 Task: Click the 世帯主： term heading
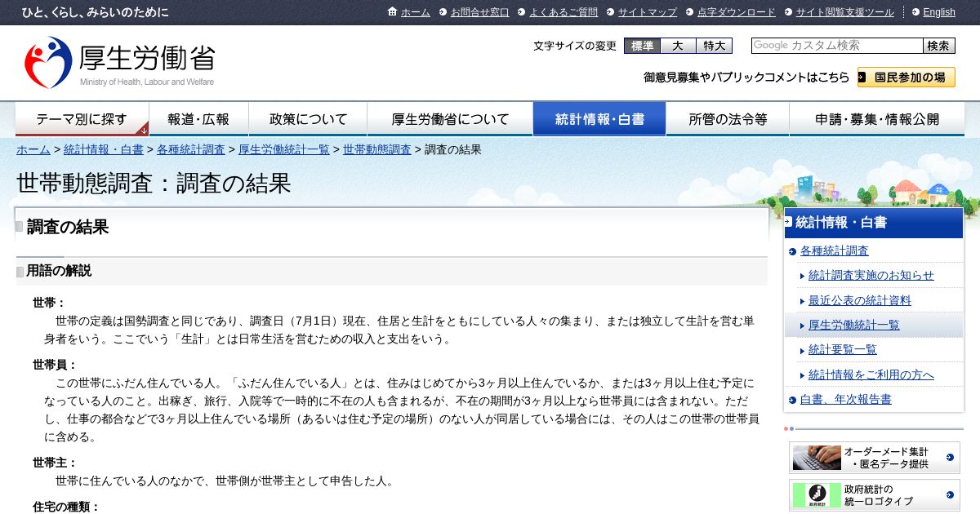pos(55,463)
